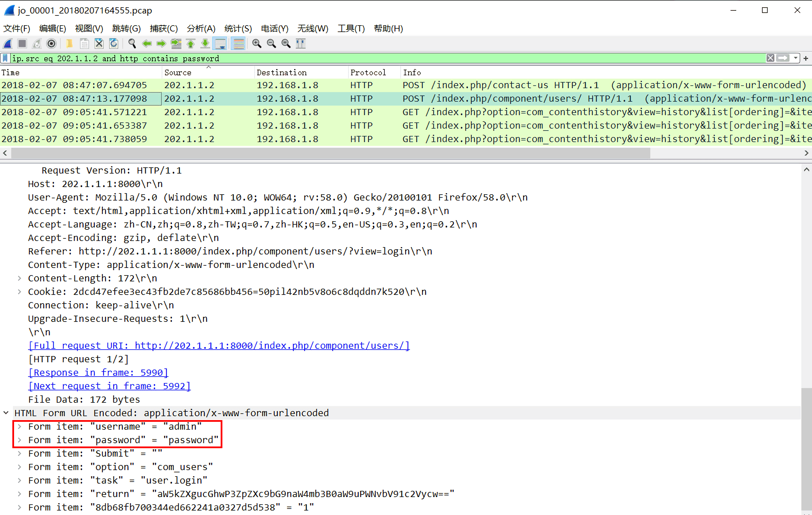
Task: Expand the task user.login form item
Action: coord(20,480)
